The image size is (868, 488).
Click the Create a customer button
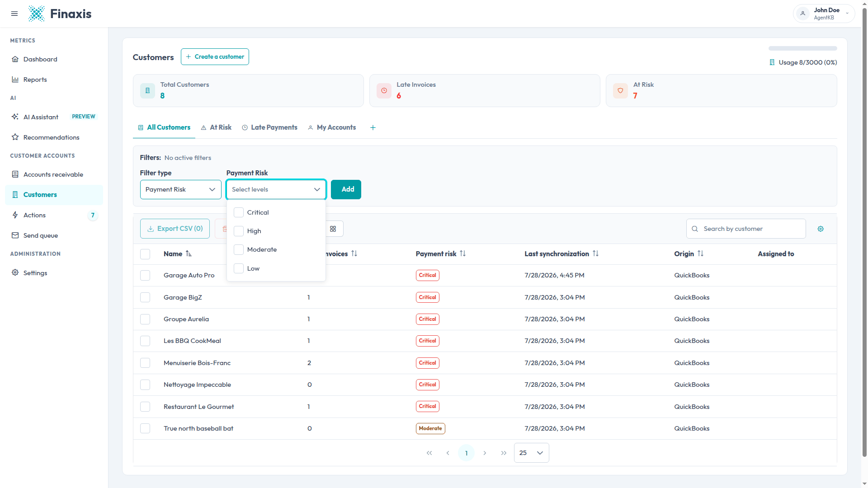(x=215, y=57)
